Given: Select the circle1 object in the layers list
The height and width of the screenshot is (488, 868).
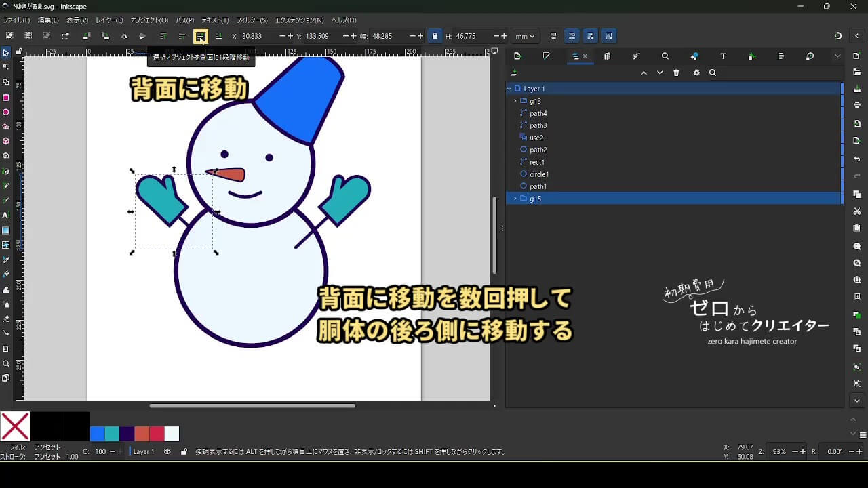Looking at the screenshot, I should click(539, 174).
